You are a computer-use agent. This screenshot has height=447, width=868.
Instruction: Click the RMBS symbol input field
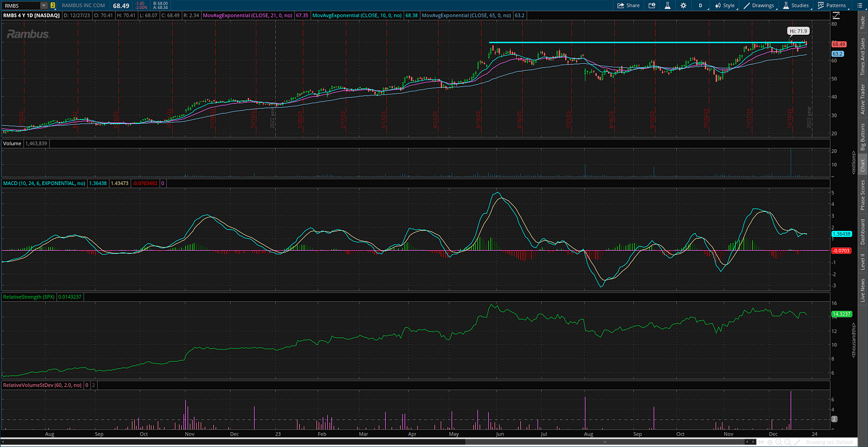pyautogui.click(x=20, y=5)
